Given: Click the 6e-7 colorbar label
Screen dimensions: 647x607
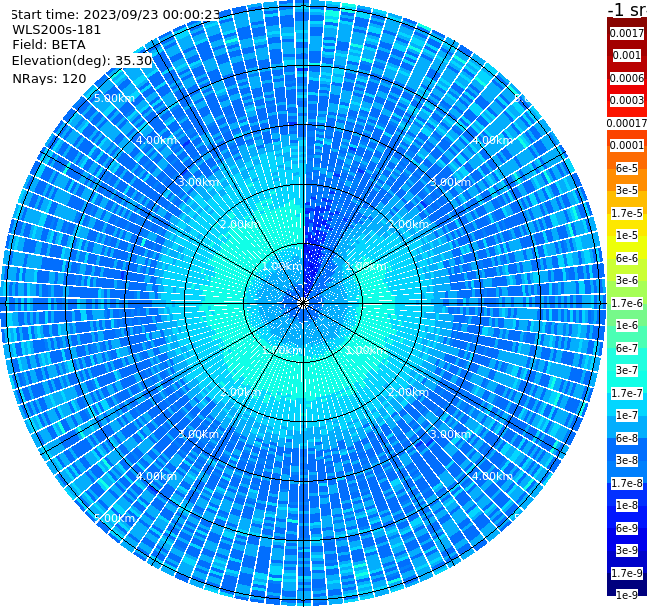Looking at the screenshot, I should (627, 348).
